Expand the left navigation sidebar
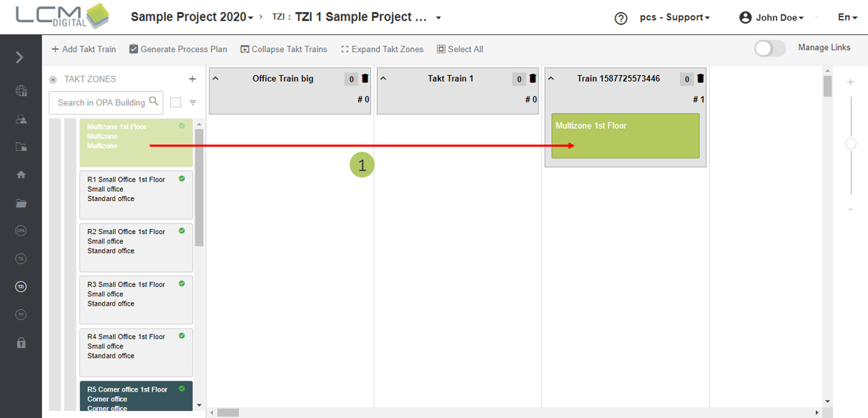This screenshot has height=418, width=868. click(20, 57)
